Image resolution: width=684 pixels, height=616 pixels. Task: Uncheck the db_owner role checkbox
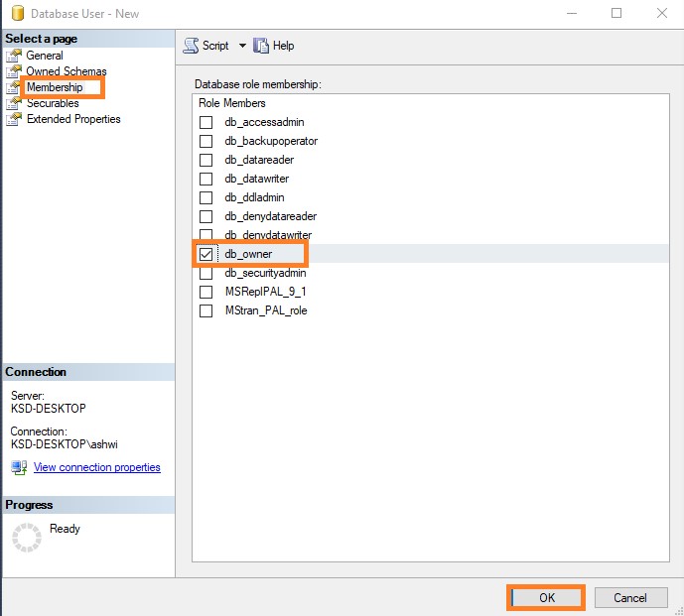tap(206, 254)
